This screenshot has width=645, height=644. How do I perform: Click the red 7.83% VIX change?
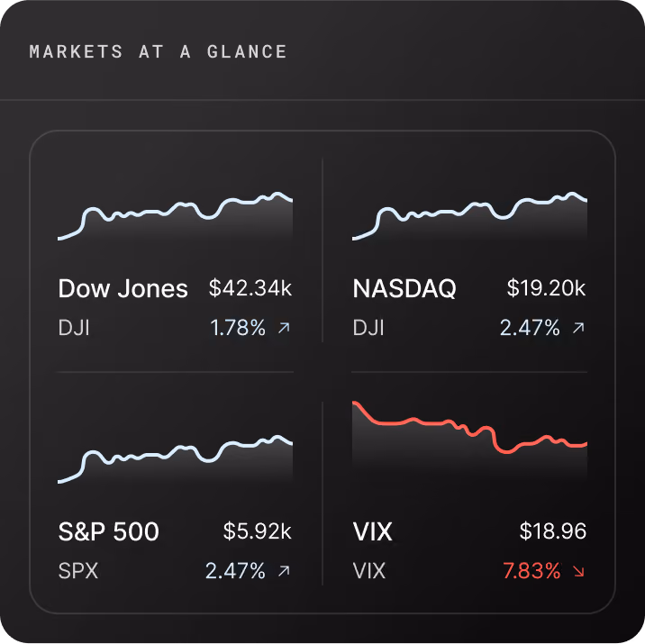pyautogui.click(x=531, y=571)
